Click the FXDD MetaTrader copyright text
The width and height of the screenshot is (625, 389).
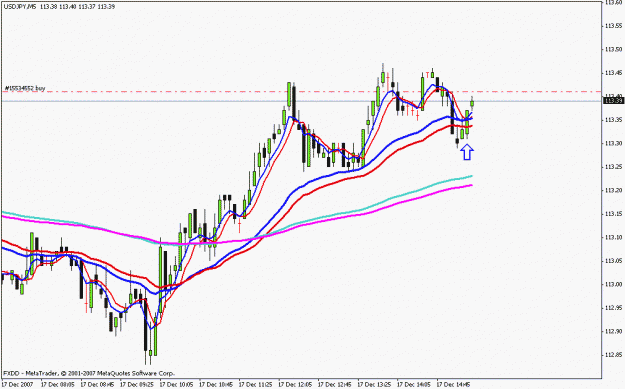click(89, 373)
